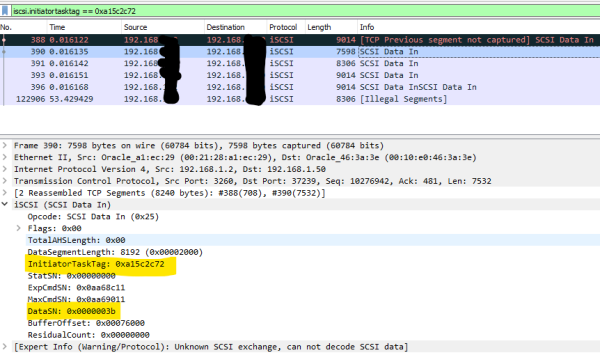Expand Transmission Control Protocol node
This screenshot has height=362, width=600.
5,181
